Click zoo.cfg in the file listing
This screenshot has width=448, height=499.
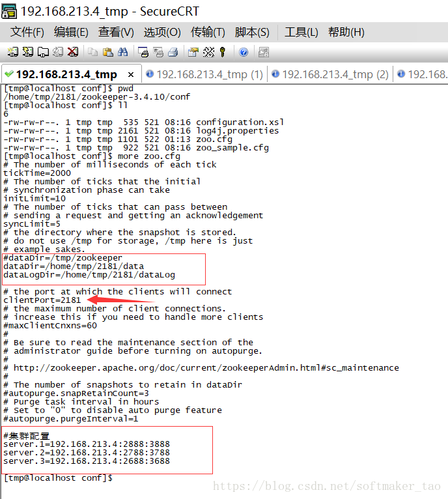pyautogui.click(x=214, y=139)
